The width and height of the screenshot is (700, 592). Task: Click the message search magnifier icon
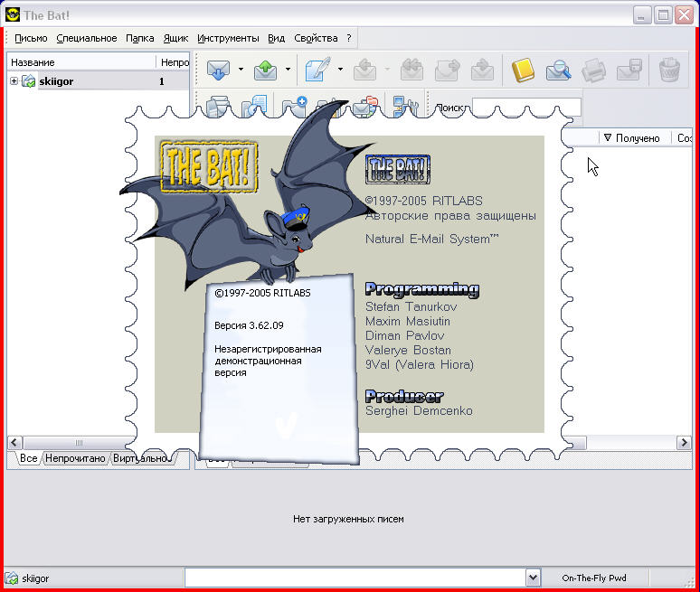[x=558, y=70]
